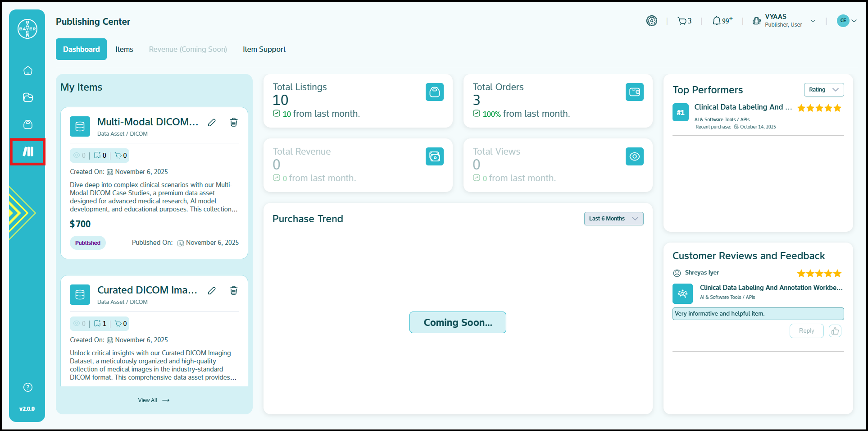Expand the Rating sort dropdown
Image resolution: width=868 pixels, height=431 pixels.
pos(823,90)
